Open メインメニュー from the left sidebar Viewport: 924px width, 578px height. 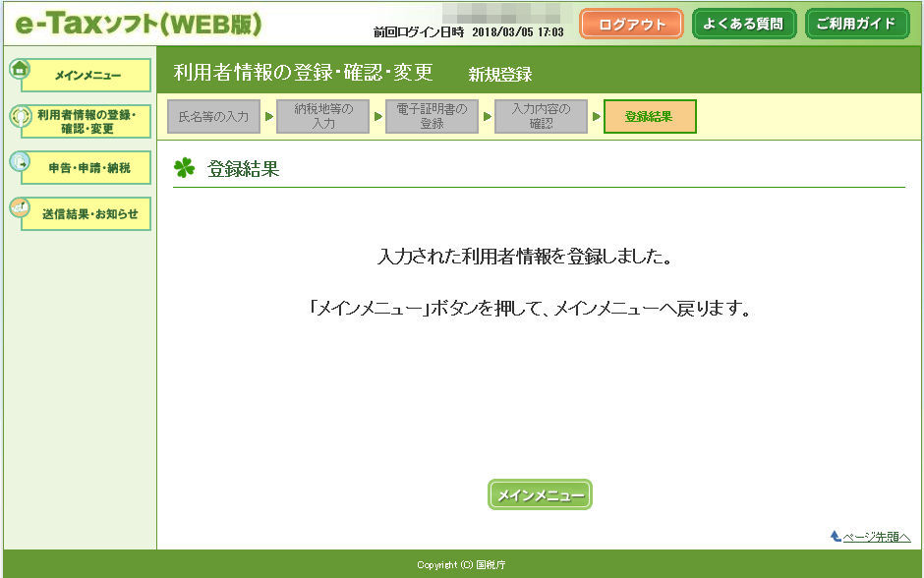pos(87,75)
